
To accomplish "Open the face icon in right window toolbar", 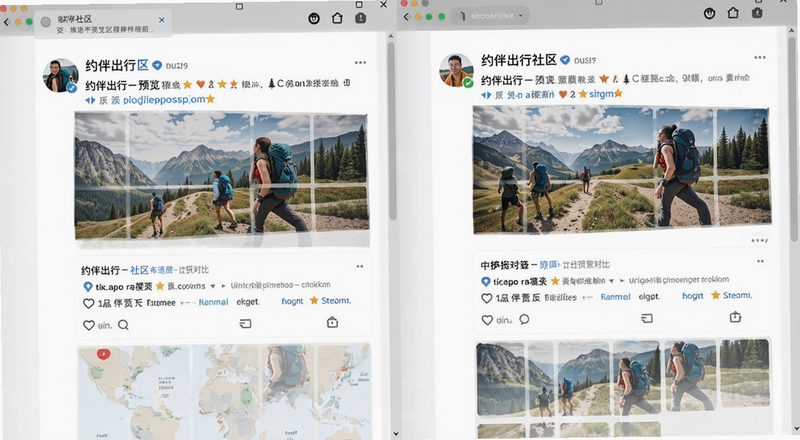I will tap(710, 14).
